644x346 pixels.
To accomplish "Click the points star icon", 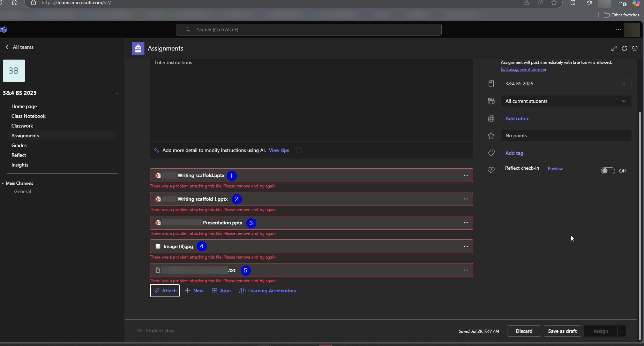I will click(491, 136).
